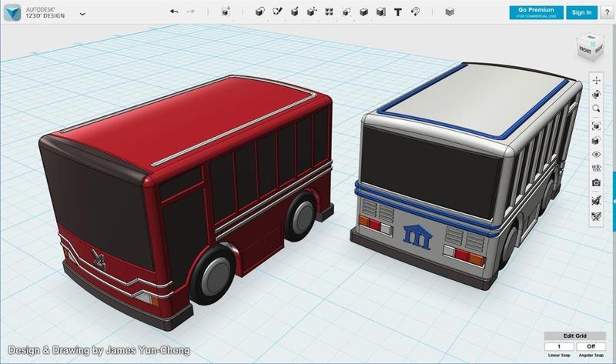Viewport: 616px width, 364px height.
Task: Toggle the grid visibility icon
Action: 596,169
